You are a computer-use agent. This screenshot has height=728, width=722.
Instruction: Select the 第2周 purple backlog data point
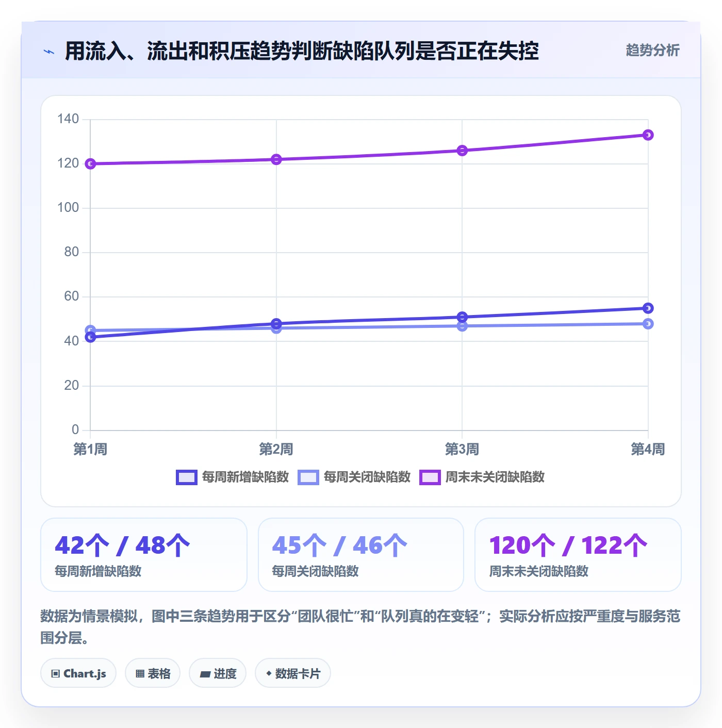pos(276,159)
